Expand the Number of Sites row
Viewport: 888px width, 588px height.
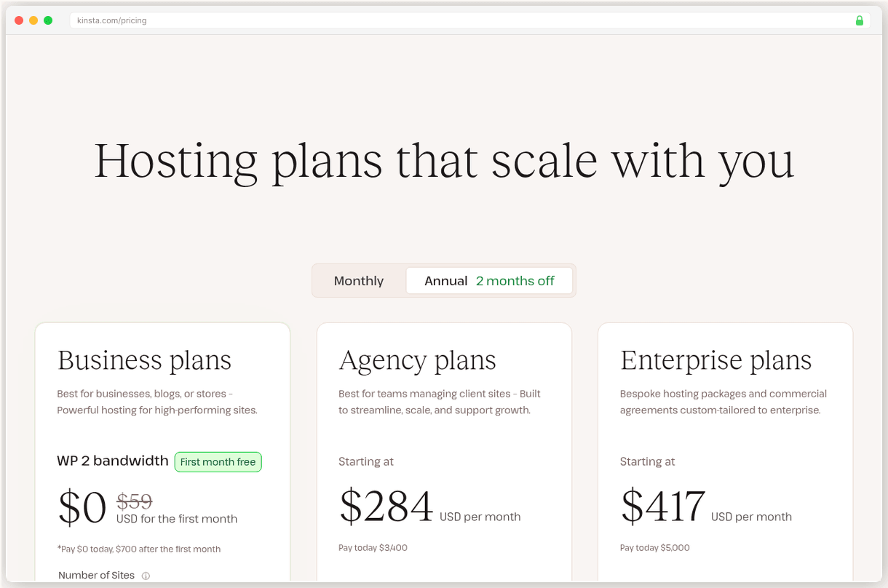click(x=96, y=575)
